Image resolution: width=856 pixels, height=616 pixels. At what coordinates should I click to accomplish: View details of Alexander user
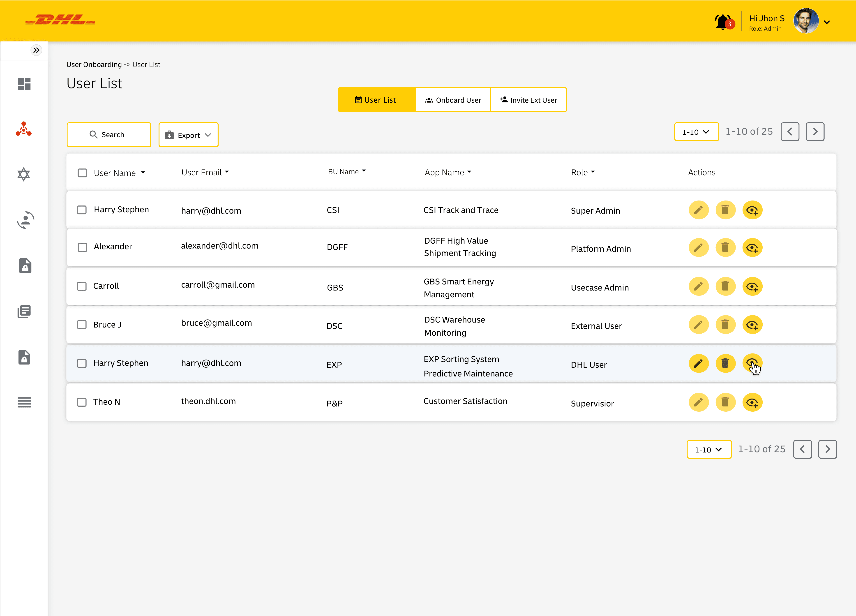752,248
